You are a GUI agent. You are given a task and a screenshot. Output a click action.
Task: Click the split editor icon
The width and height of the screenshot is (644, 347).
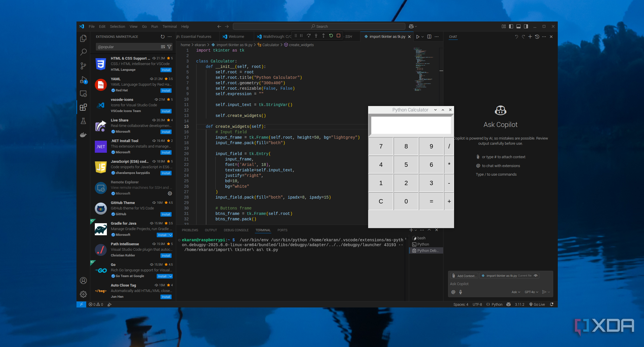point(429,37)
